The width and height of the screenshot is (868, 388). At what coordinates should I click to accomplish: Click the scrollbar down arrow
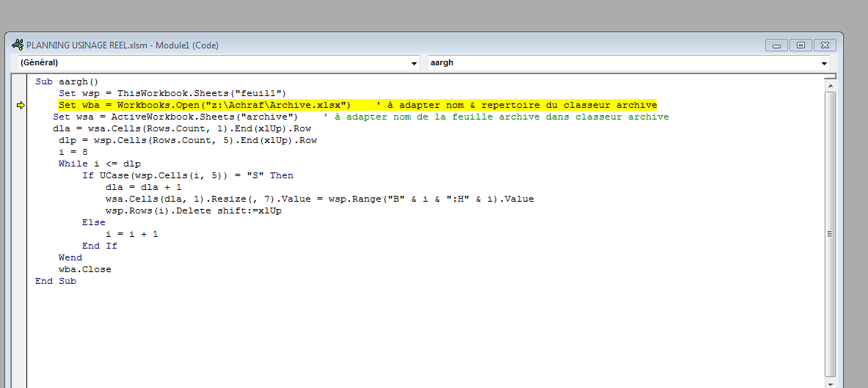pyautogui.click(x=830, y=382)
